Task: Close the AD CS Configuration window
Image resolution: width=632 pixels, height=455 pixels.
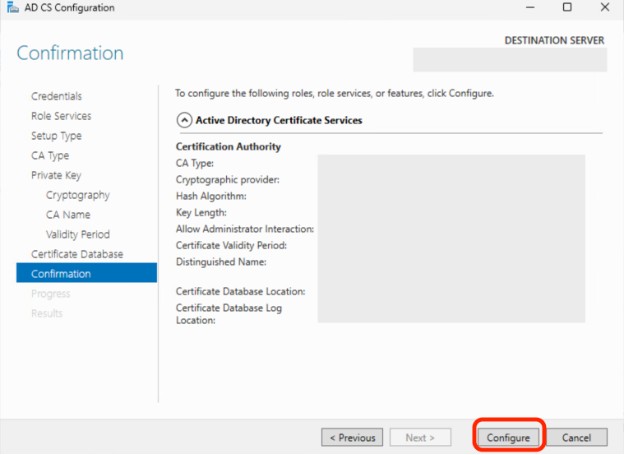Action: [605, 8]
